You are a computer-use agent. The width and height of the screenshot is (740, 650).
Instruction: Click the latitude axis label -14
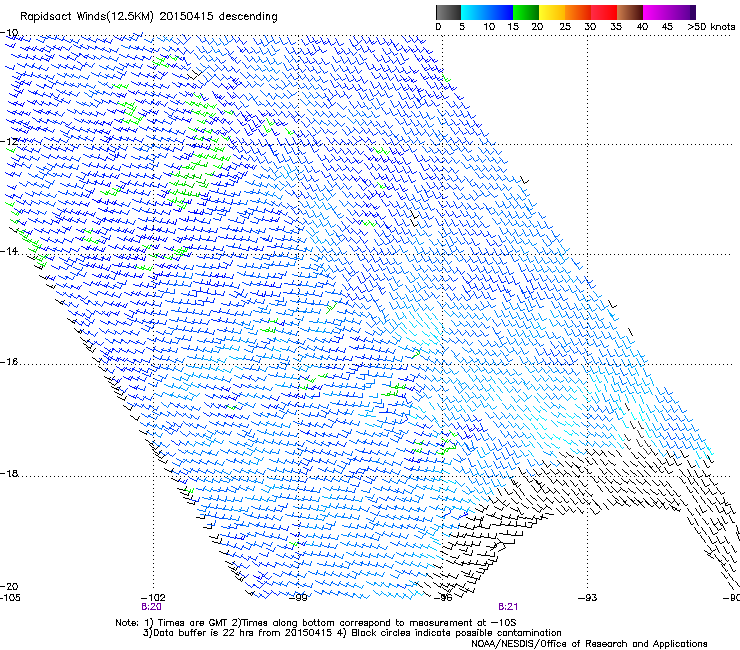click(x=9, y=251)
